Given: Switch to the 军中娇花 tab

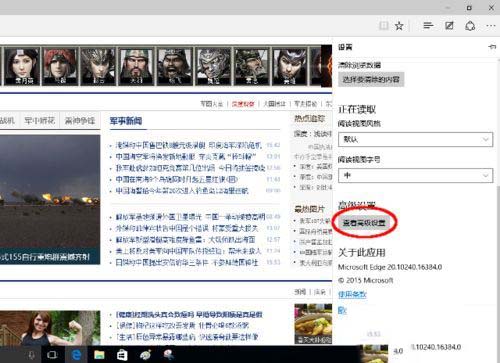Looking at the screenshot, I should [40, 120].
